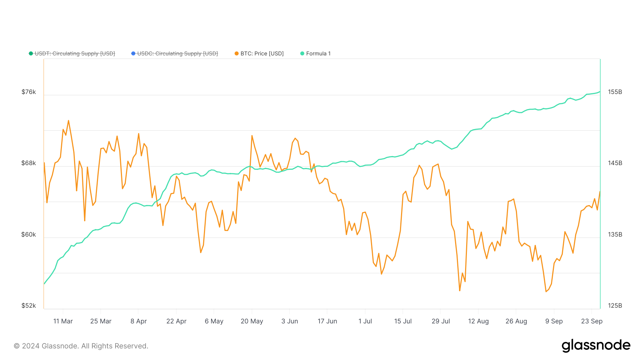644x362 pixels.
Task: Toggle BTC Price legend entry
Action: click(x=259, y=54)
